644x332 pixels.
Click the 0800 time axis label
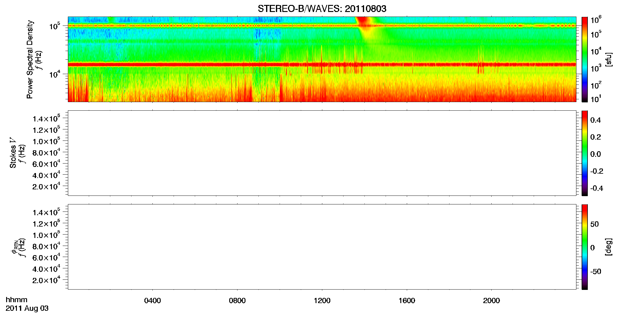point(237,301)
